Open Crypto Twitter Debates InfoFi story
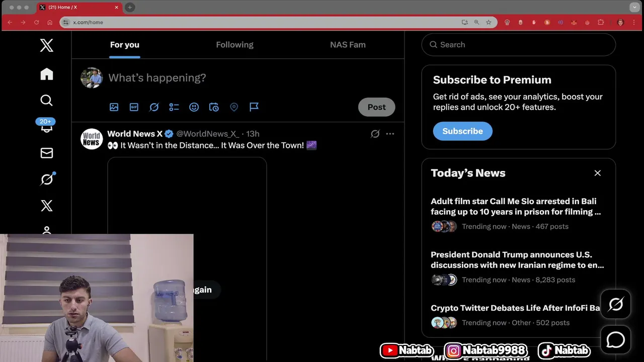The image size is (644, 362). [x=516, y=308]
